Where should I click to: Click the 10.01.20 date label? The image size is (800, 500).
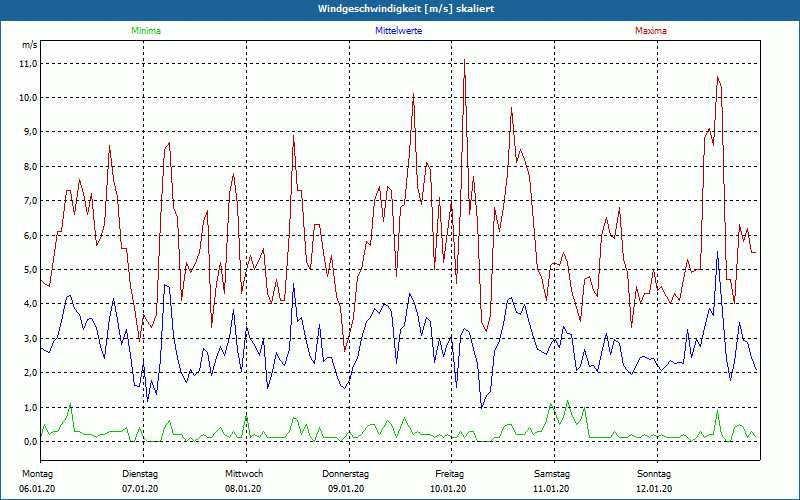(449, 489)
